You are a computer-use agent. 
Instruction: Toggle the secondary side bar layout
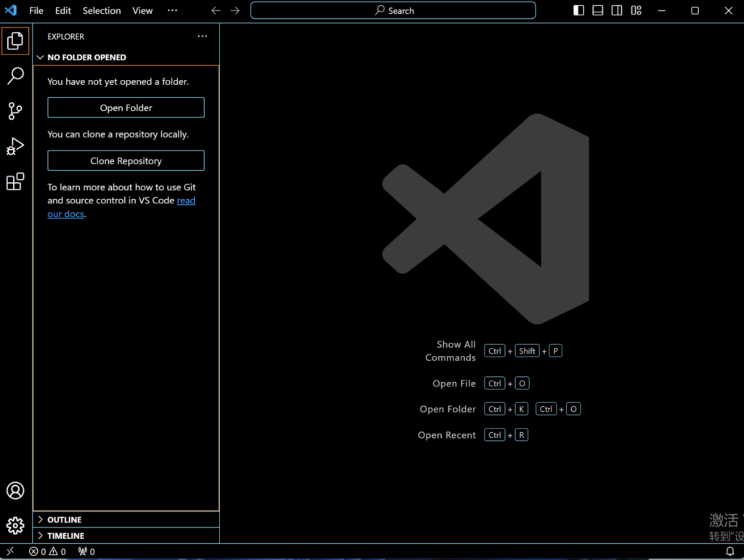point(617,10)
